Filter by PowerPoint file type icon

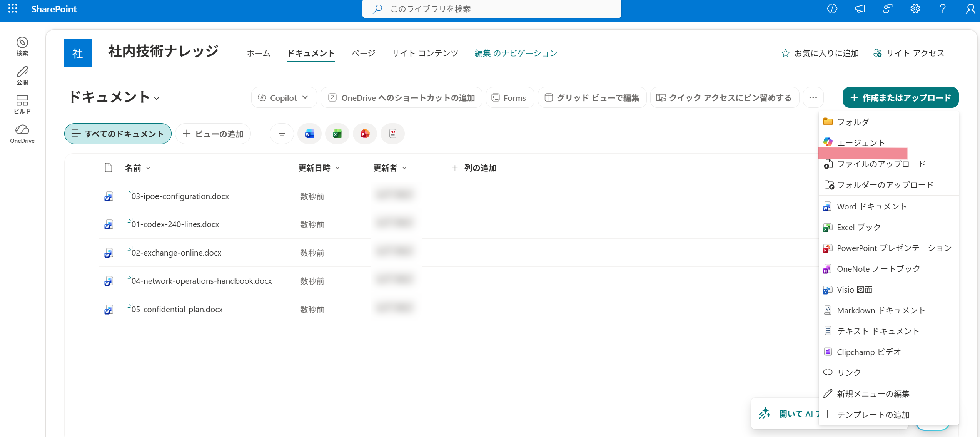(x=365, y=134)
